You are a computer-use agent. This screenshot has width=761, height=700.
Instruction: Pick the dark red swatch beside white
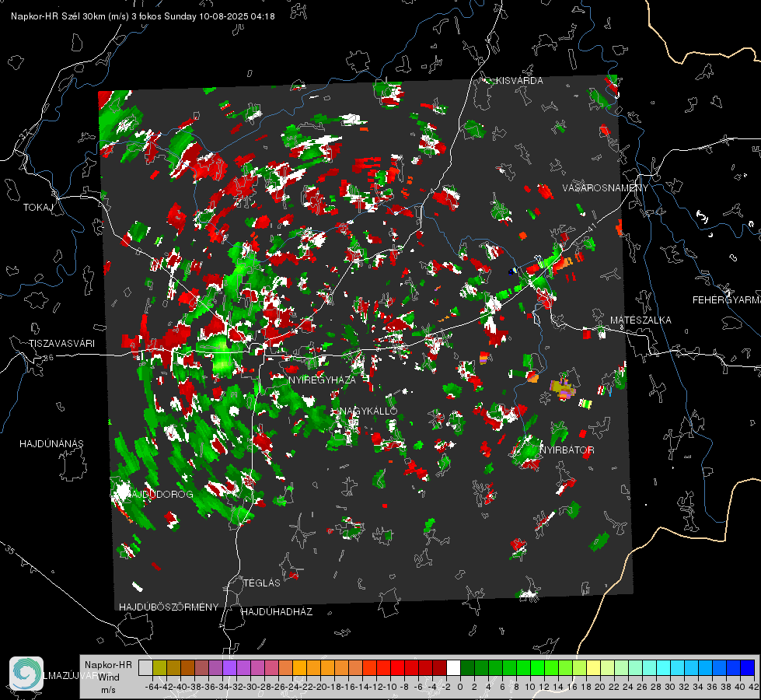click(440, 668)
